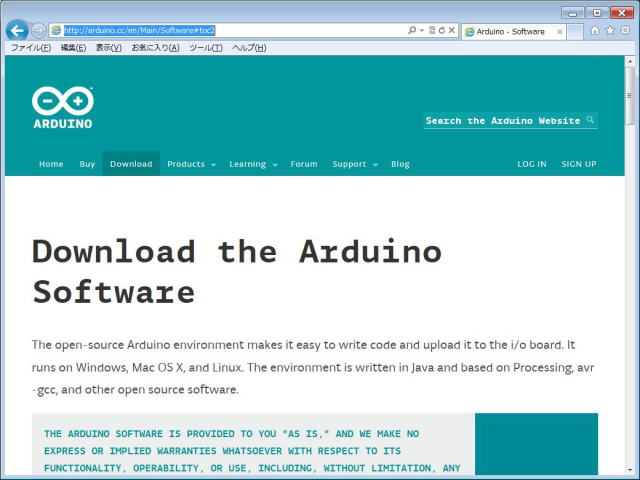Expand the Support dropdown menu
Image resolution: width=640 pixels, height=480 pixels.
tap(355, 164)
